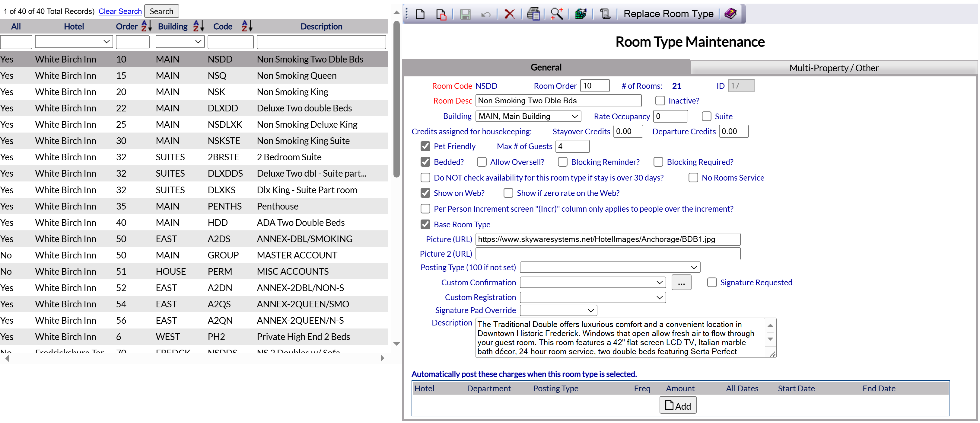
Task: Check the Signature Requested checkbox
Action: (x=712, y=282)
